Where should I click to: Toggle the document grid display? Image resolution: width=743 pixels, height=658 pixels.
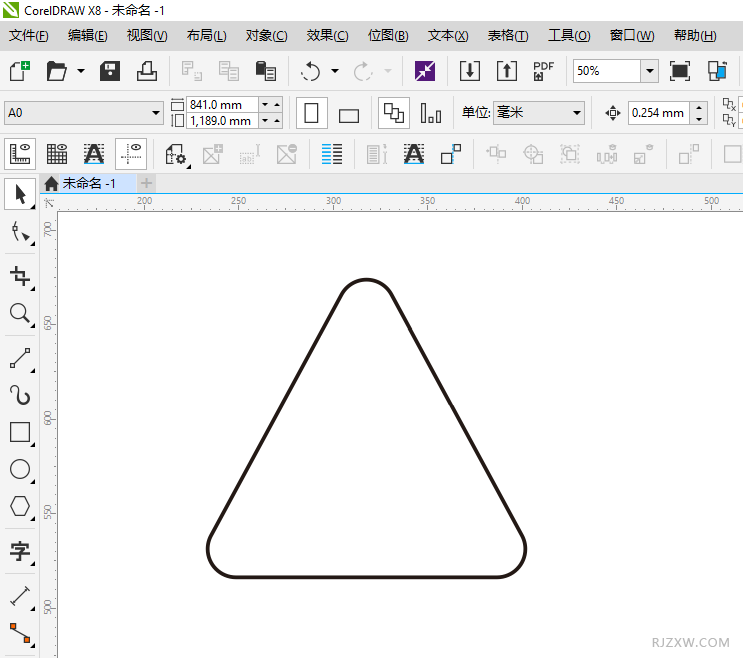(x=57, y=154)
